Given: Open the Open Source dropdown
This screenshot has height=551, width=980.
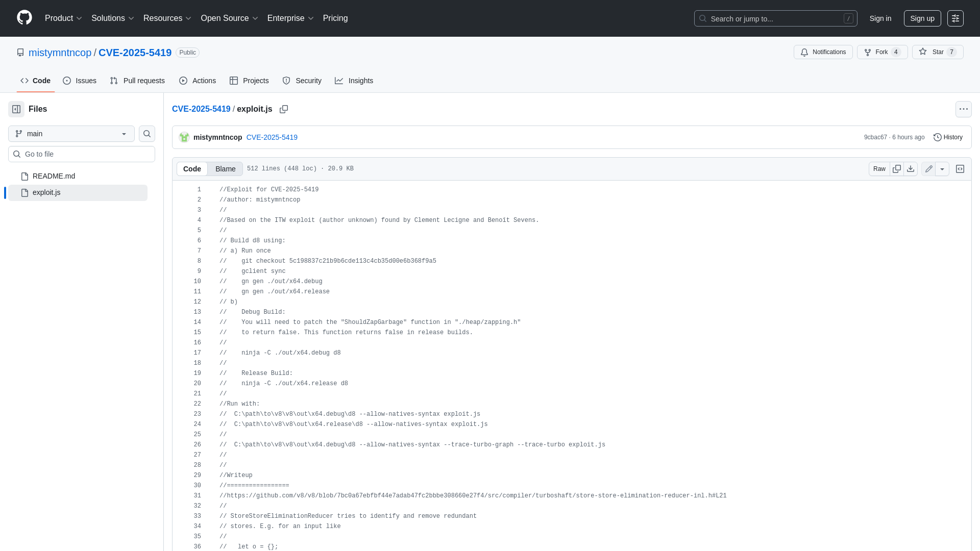Looking at the screenshot, I should (x=229, y=18).
